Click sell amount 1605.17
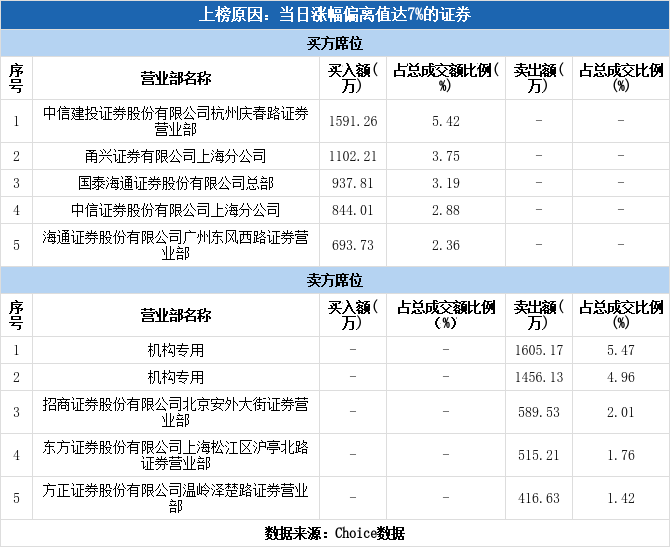 click(539, 350)
